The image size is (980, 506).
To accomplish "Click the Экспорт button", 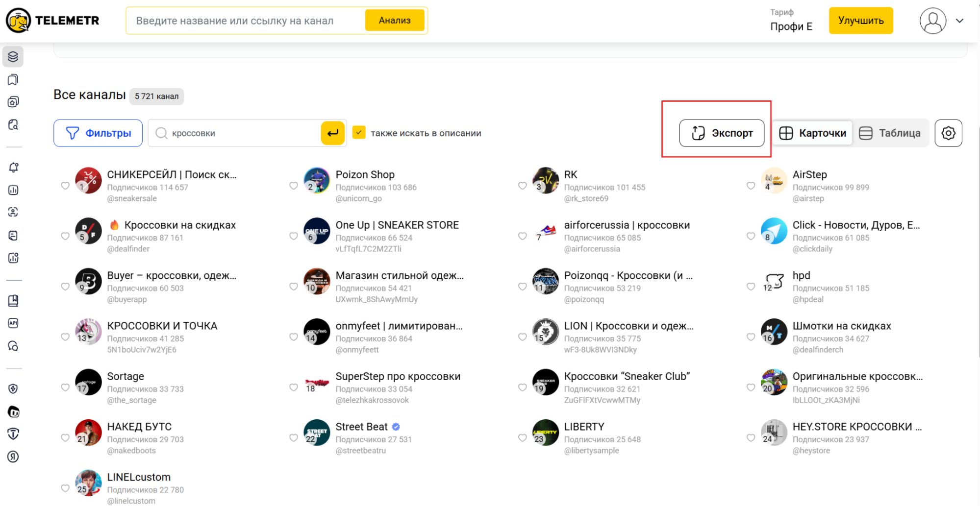I will pos(722,133).
